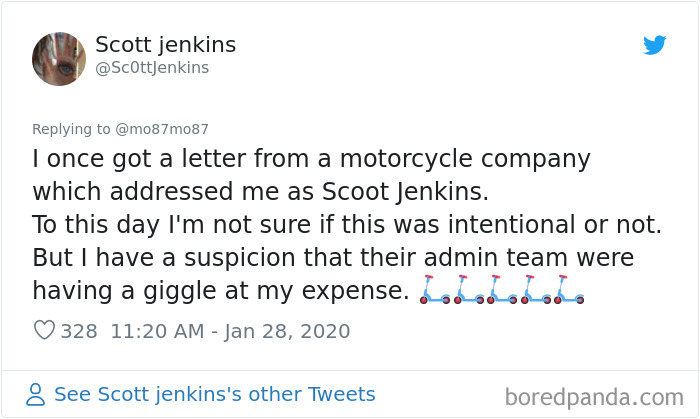Click the Twitter bird logo
Viewport: 700px width, 419px height.
[655, 45]
